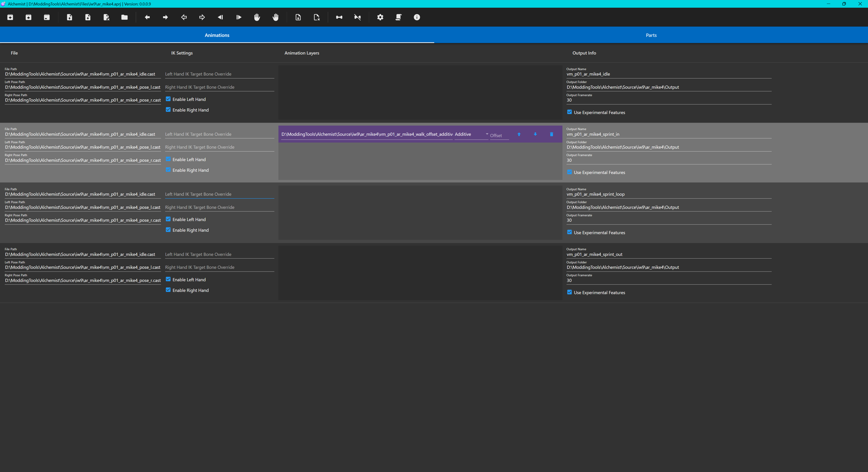Uncheck Enable Left Hand for vm_p01_ar_mike4_idle

click(168, 99)
